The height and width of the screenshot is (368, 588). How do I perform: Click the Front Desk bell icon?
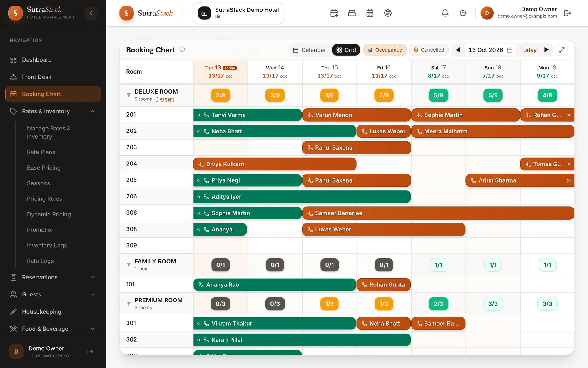click(14, 77)
